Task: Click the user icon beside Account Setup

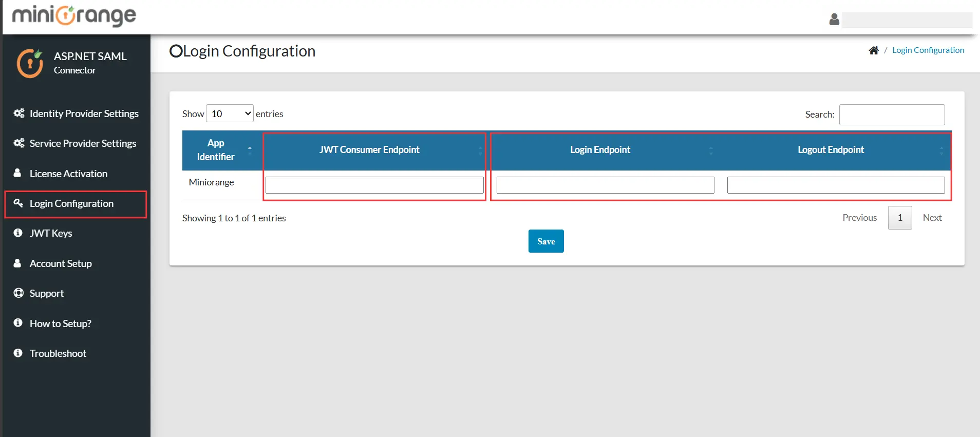Action: [x=17, y=263]
